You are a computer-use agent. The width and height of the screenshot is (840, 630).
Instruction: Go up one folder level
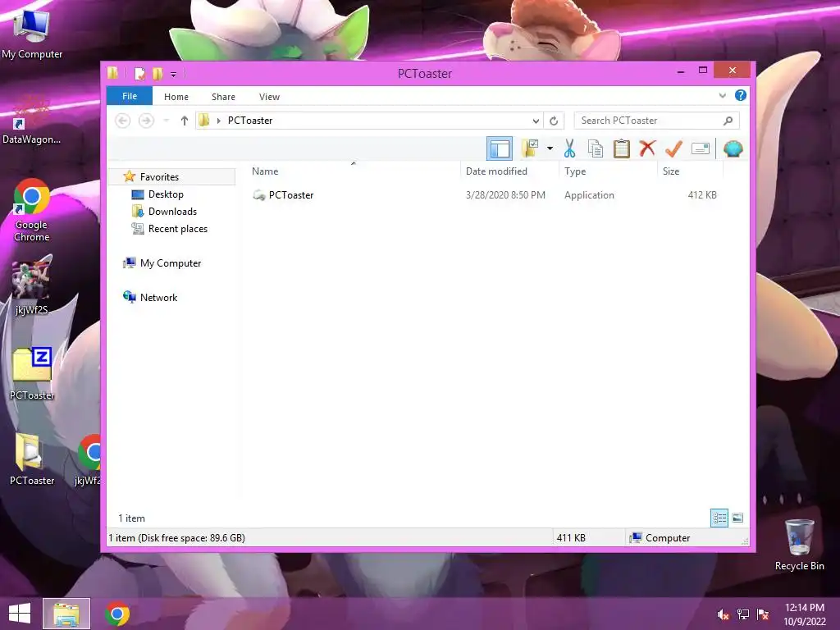pos(185,121)
